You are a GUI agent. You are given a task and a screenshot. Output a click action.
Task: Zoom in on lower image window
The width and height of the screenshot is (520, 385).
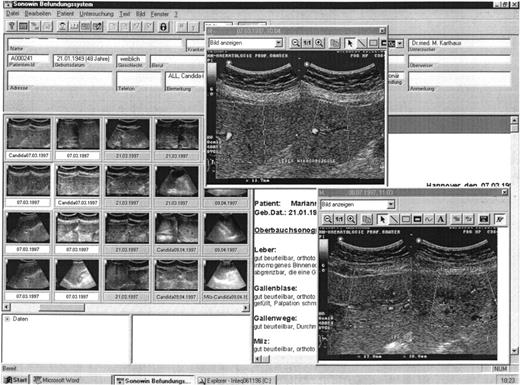351,219
